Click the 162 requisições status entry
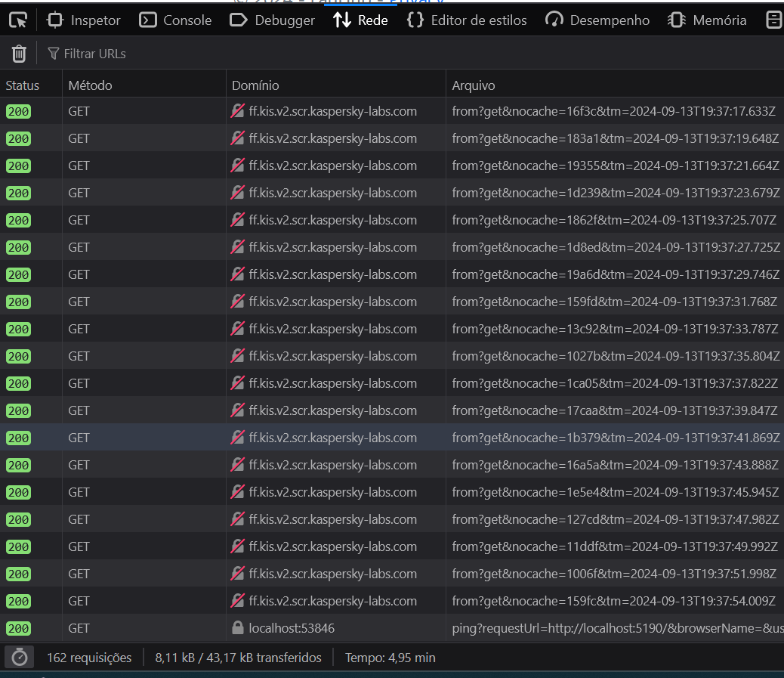Viewport: 784px width, 678px height. pos(89,658)
